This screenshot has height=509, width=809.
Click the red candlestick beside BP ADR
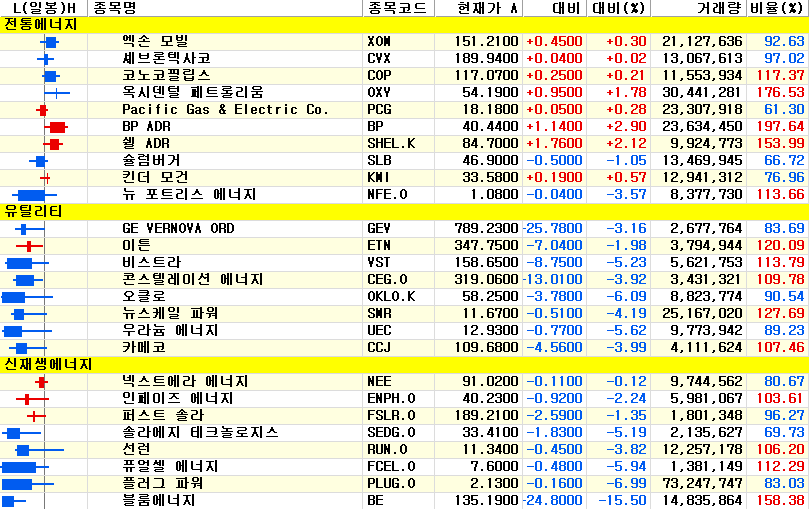(x=56, y=127)
